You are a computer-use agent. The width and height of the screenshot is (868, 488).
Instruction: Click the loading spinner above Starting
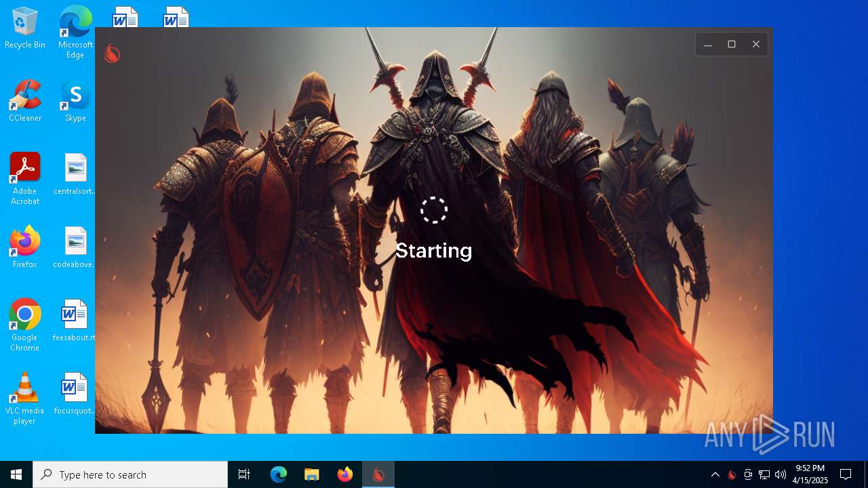(434, 210)
